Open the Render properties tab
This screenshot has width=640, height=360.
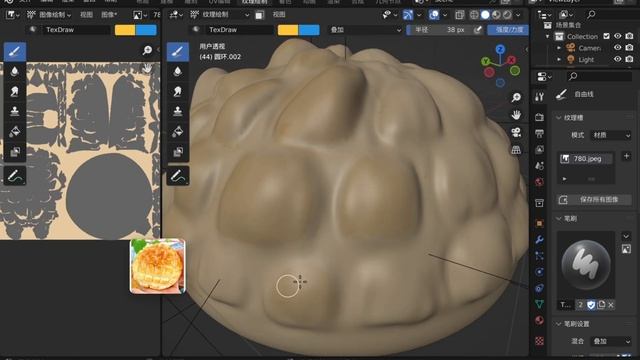[539, 117]
